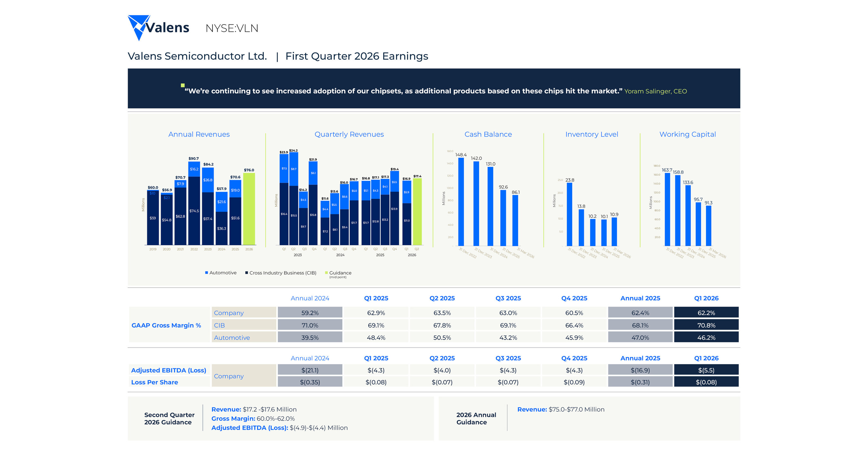Click the $(4.0) Adjusted EBITDA cell
Screen dimensions: 868x455
[442, 370]
